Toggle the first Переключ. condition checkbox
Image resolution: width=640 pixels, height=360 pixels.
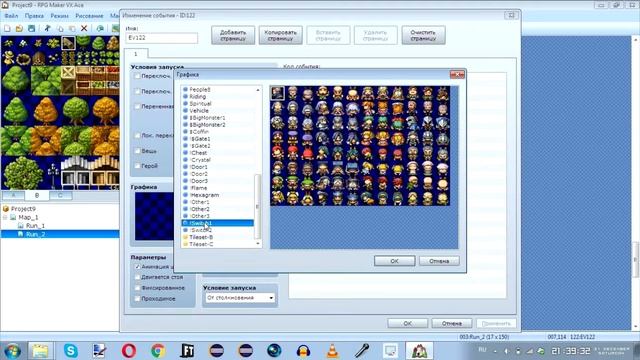click(137, 76)
